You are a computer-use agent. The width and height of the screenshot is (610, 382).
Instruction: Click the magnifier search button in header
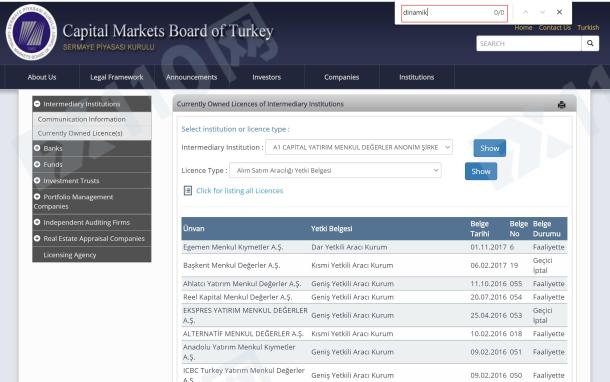tap(590, 44)
